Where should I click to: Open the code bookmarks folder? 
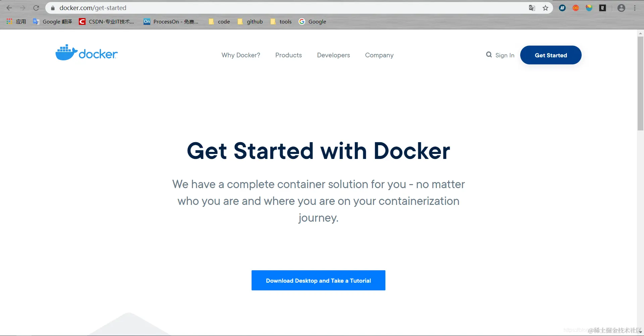click(x=219, y=21)
